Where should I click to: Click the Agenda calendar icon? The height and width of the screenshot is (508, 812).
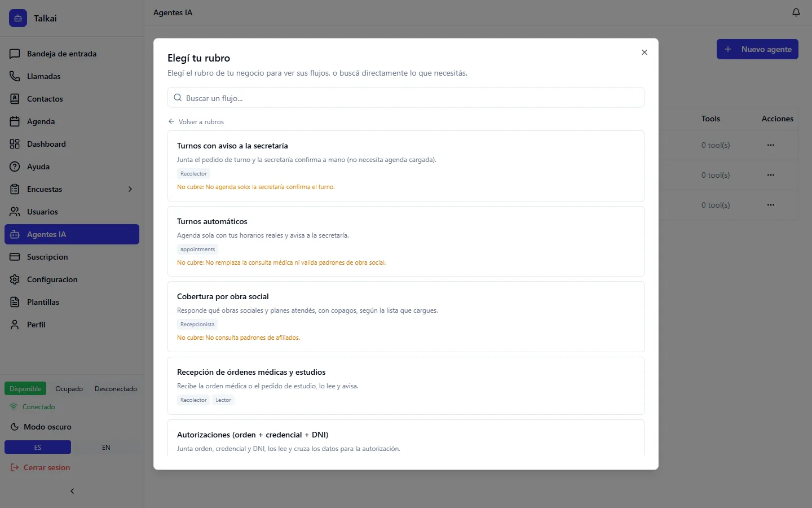tap(15, 121)
